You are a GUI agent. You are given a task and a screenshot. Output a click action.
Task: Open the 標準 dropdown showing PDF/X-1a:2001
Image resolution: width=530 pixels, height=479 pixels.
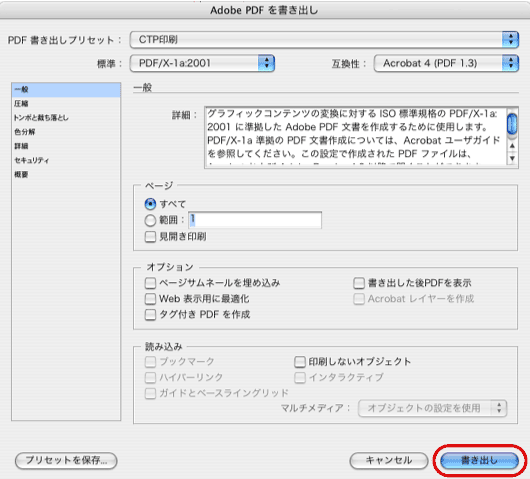click(202, 63)
